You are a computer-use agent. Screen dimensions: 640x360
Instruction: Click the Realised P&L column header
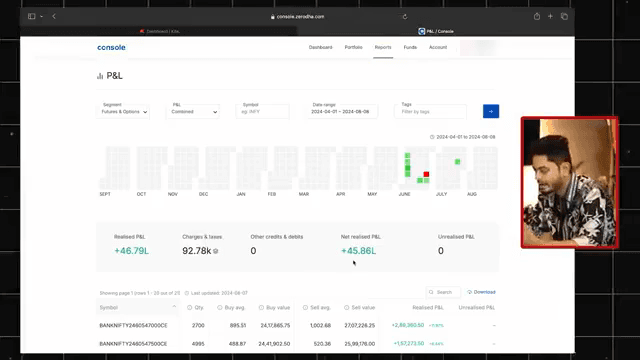point(428,307)
